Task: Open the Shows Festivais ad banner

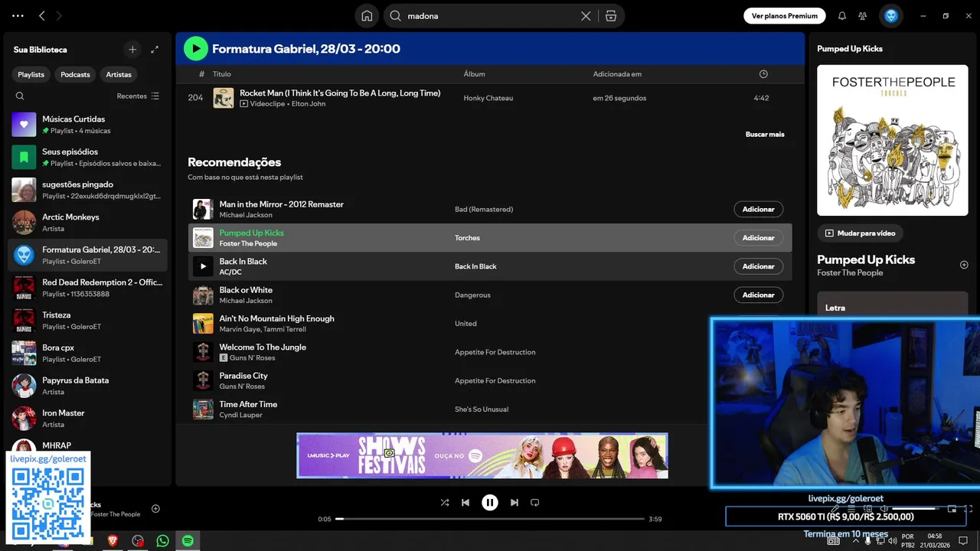Action: (x=482, y=455)
